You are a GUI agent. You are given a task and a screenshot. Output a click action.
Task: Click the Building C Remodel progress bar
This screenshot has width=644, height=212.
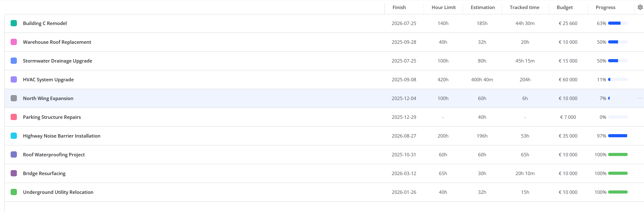(617, 23)
